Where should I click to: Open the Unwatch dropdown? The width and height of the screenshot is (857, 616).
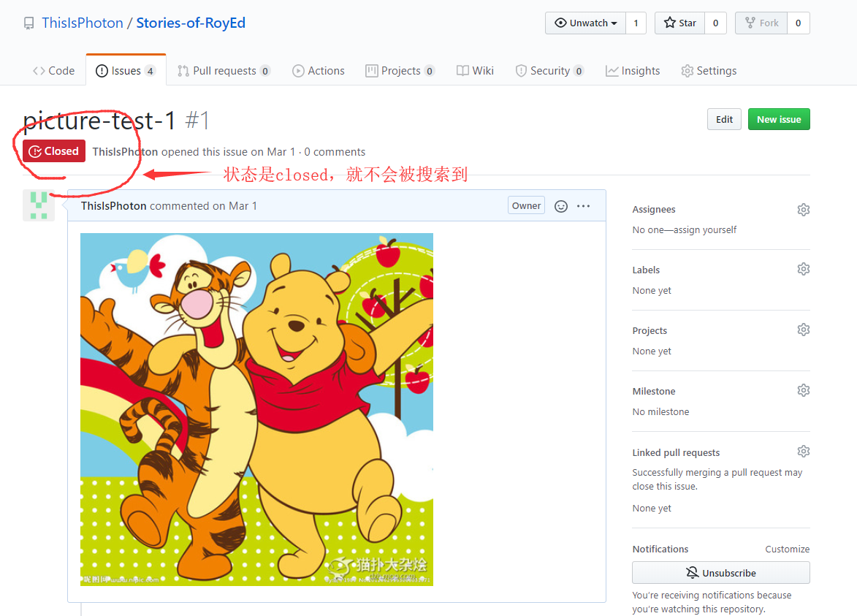585,23
